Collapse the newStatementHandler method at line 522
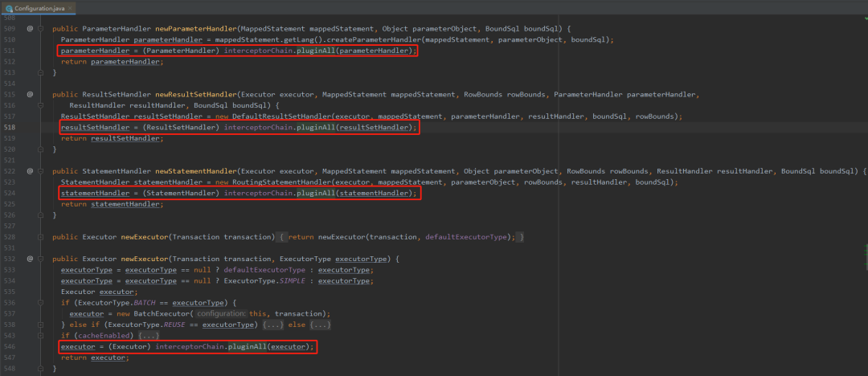This screenshot has width=868, height=376. point(41,171)
